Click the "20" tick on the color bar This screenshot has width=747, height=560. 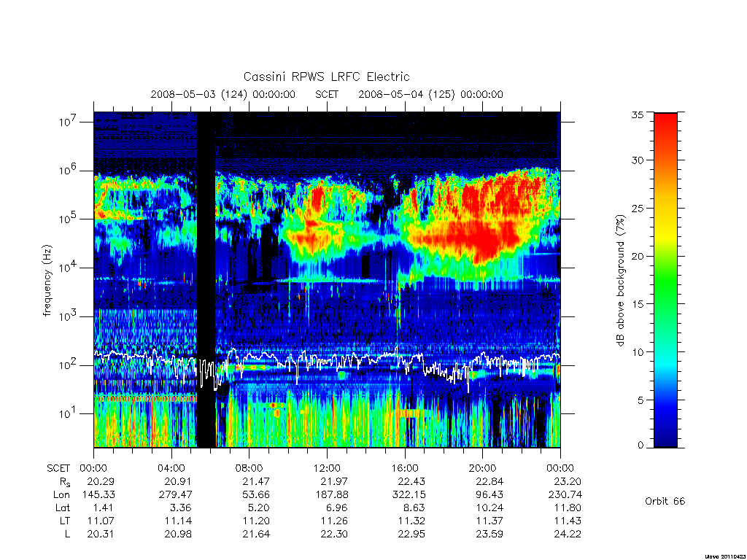(637, 256)
